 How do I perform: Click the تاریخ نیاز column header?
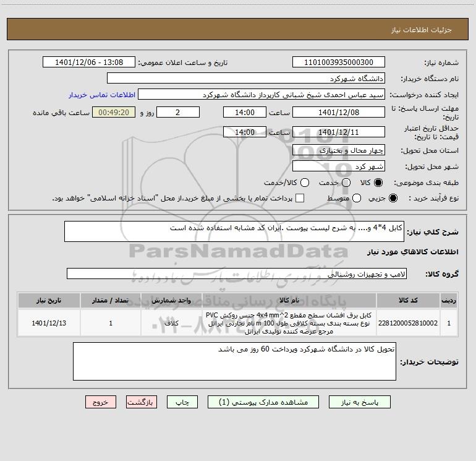click(49, 300)
